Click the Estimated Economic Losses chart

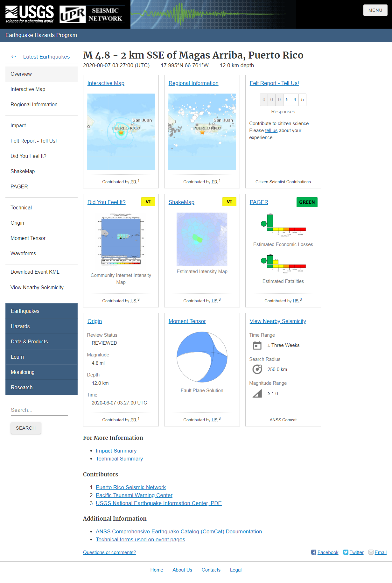283,225
